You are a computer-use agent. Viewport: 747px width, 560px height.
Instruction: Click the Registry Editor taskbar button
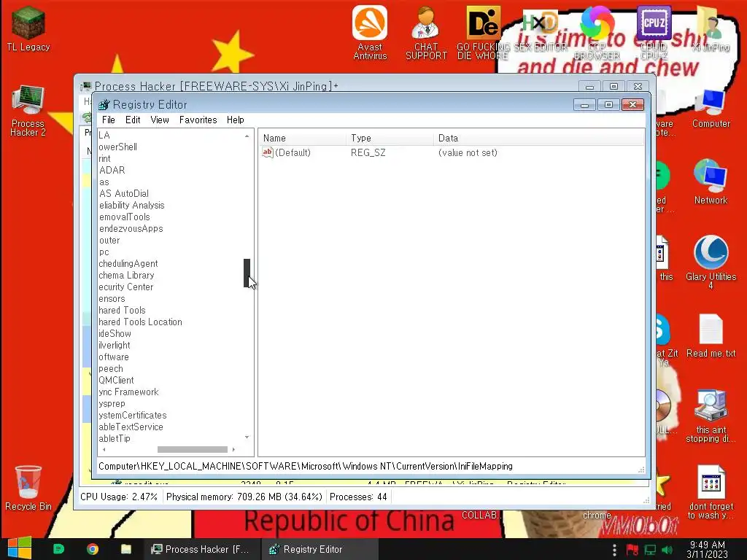320,549
